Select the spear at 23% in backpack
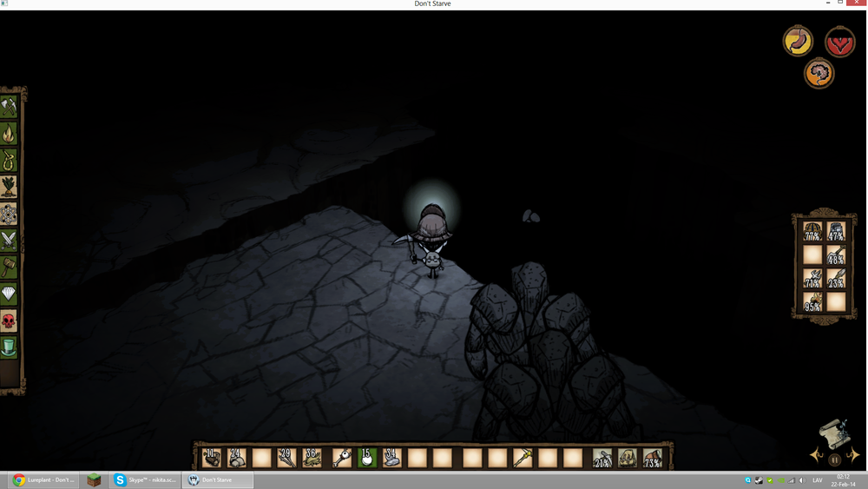 pos(837,278)
